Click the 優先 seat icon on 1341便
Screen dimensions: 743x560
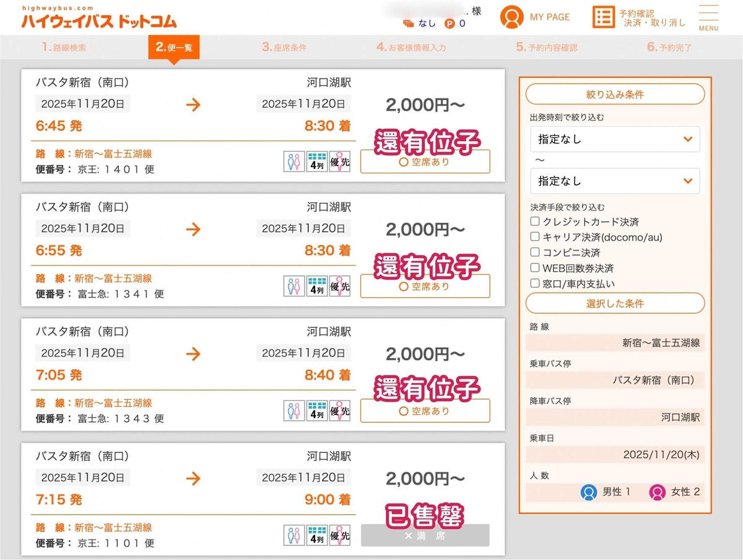[339, 286]
